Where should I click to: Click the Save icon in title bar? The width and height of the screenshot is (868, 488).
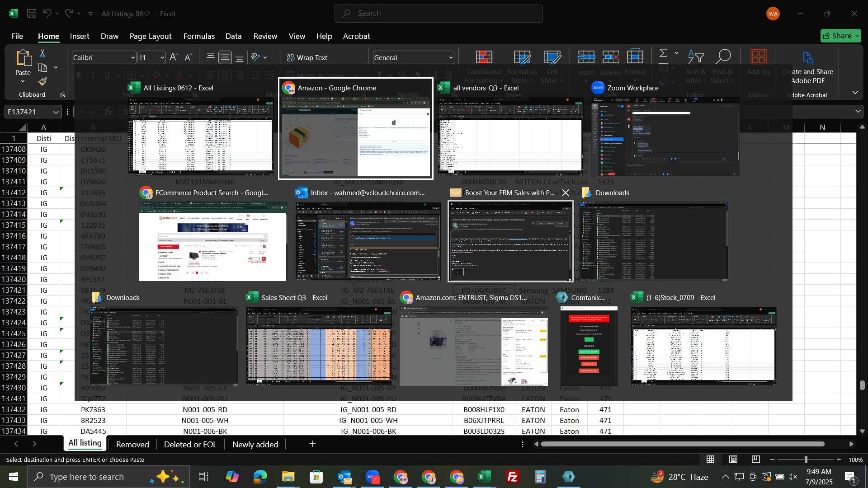pyautogui.click(x=32, y=14)
